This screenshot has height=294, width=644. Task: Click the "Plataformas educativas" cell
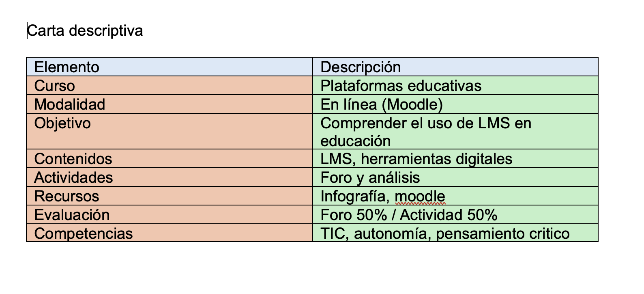(401, 86)
